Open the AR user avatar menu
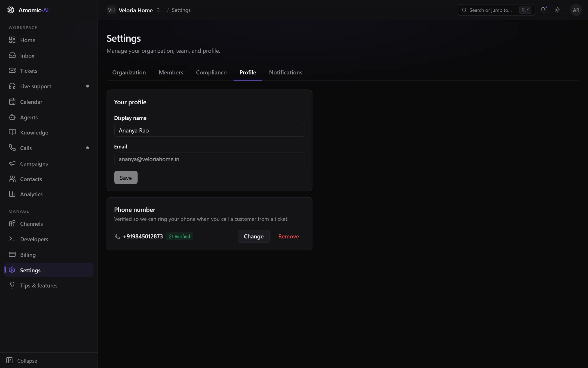588x368 pixels. [x=576, y=10]
